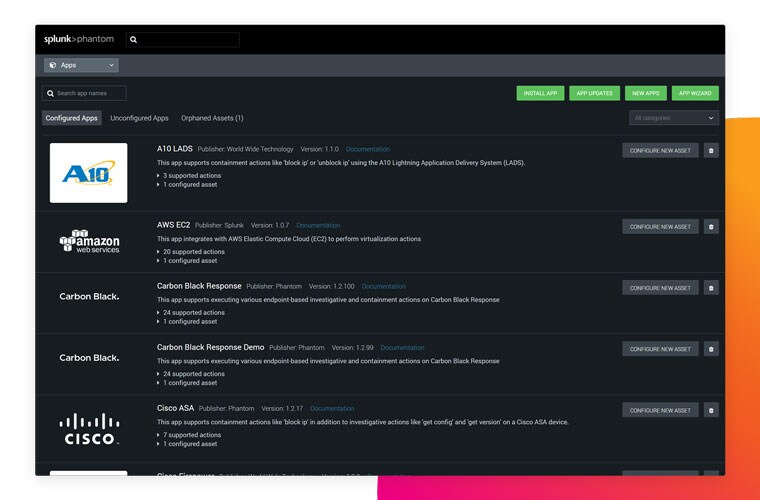Expand Cisco ASA 1 configured asset

point(187,444)
